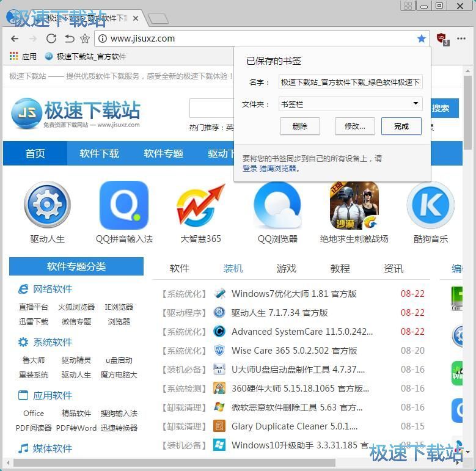Screen dimensions: 476x471
Task: Open a new tab
Action: click(158, 18)
